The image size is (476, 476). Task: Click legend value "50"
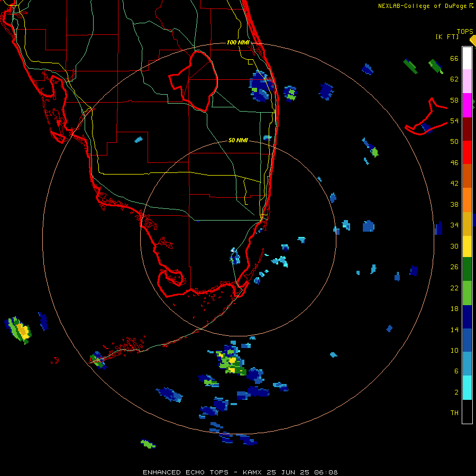[x=454, y=142]
